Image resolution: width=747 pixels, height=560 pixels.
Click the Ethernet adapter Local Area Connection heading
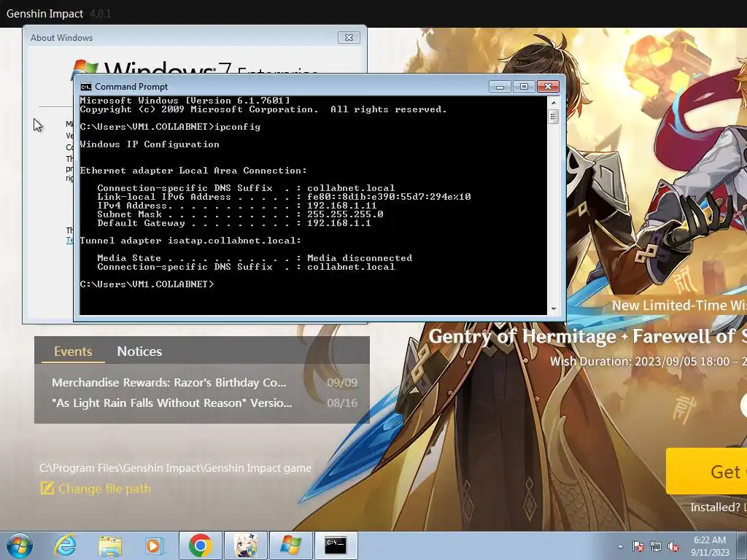coord(193,171)
